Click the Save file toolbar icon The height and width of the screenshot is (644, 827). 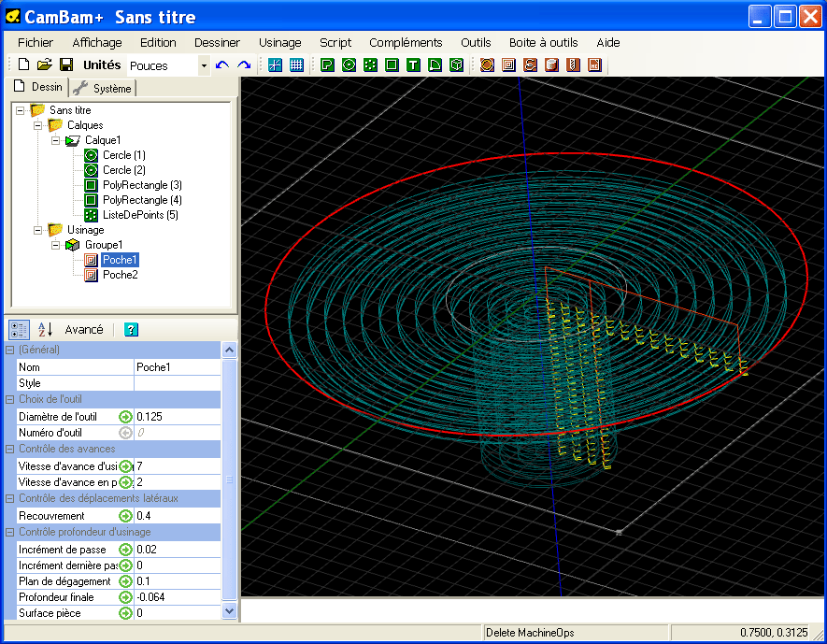click(66, 64)
